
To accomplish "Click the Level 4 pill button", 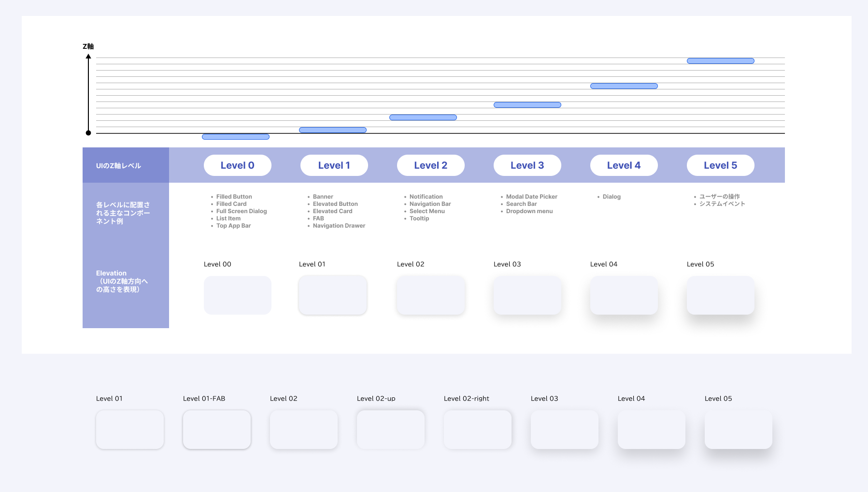I will (x=624, y=165).
